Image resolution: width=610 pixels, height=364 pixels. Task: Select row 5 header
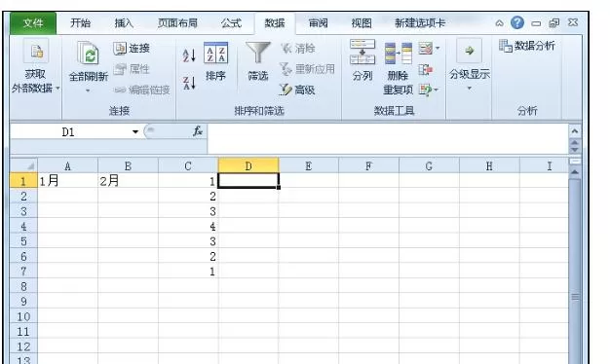pos(23,241)
